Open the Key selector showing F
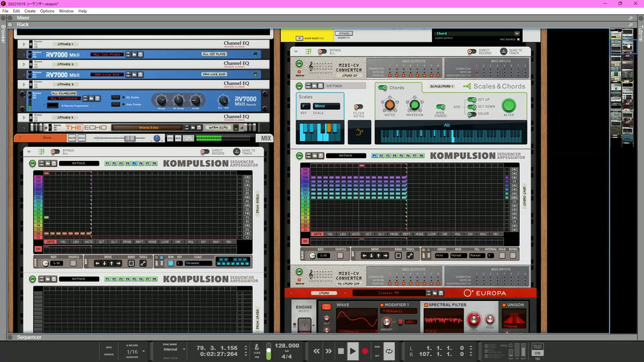The height and width of the screenshot is (362, 644). 305,107
